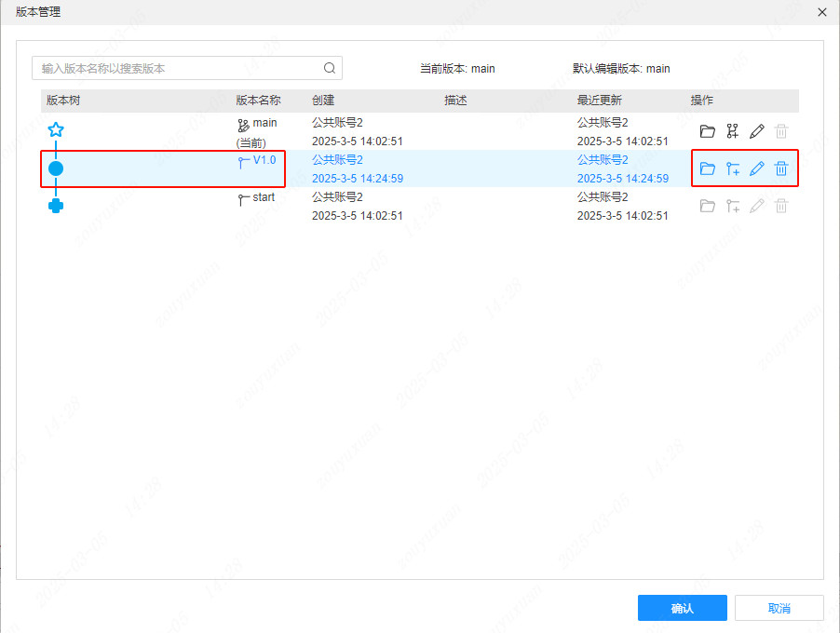The width and height of the screenshot is (840, 633).
Task: Click the version search input box
Action: point(168,68)
